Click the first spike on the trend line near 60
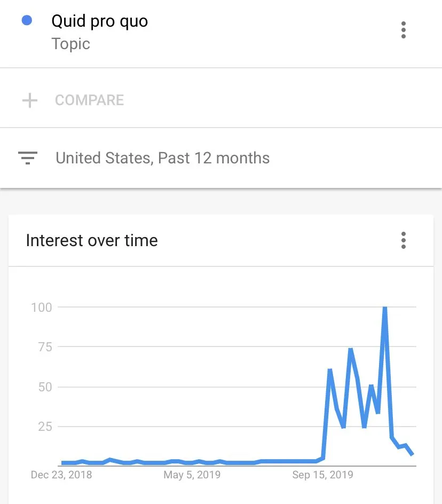442x504 pixels. pyautogui.click(x=330, y=369)
